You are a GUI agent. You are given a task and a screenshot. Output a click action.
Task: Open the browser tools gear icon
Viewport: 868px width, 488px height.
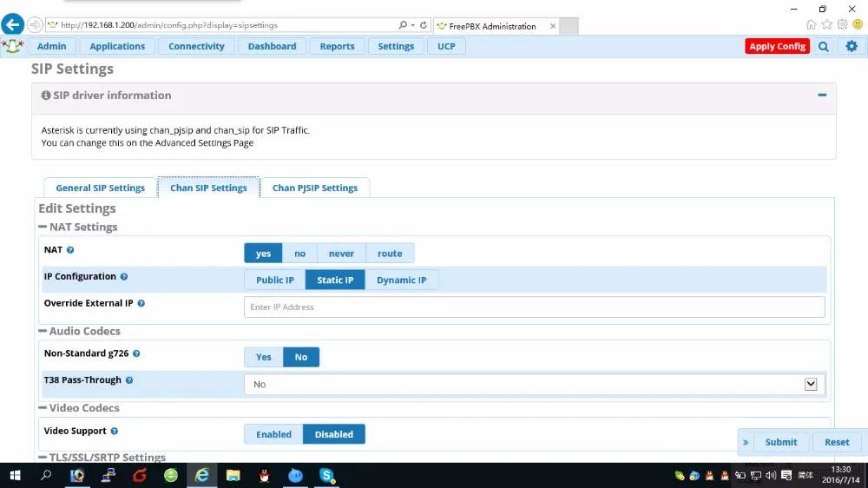(x=842, y=24)
